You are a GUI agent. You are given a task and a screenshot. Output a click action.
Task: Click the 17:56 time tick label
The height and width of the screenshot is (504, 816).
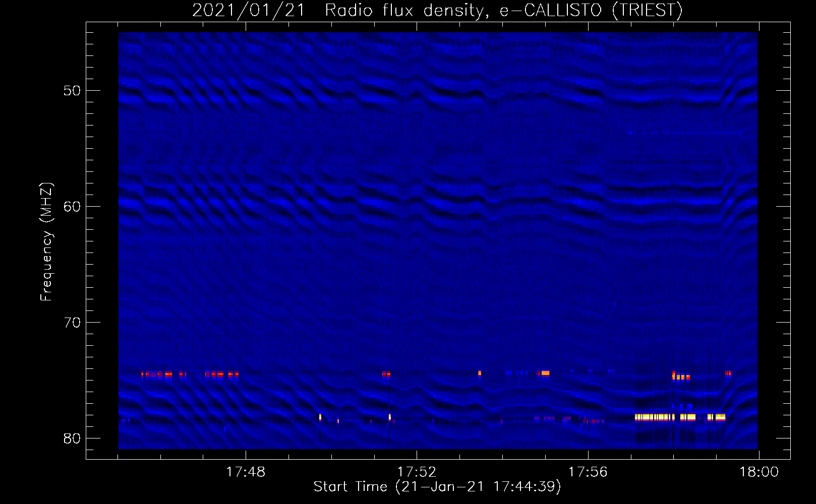(x=588, y=472)
